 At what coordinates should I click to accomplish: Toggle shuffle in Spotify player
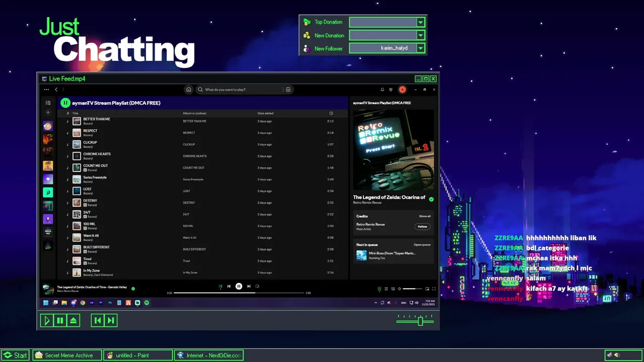click(220, 287)
